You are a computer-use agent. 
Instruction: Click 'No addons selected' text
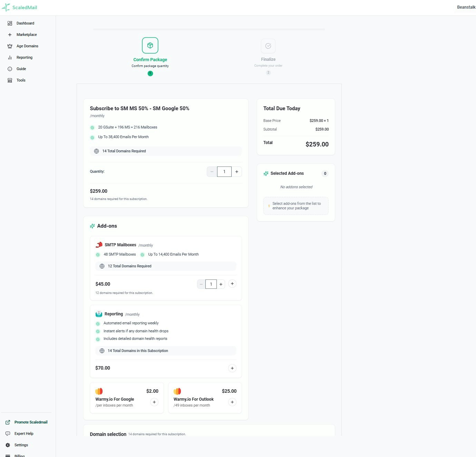click(x=296, y=187)
